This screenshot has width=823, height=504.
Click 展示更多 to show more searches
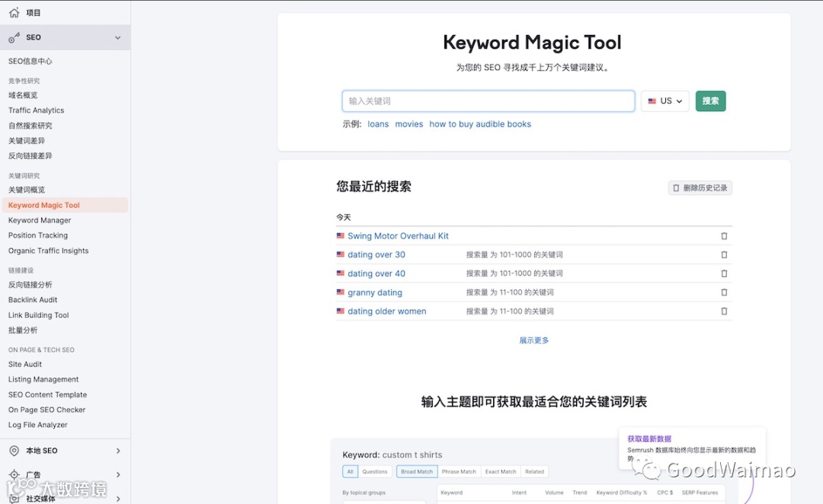533,340
